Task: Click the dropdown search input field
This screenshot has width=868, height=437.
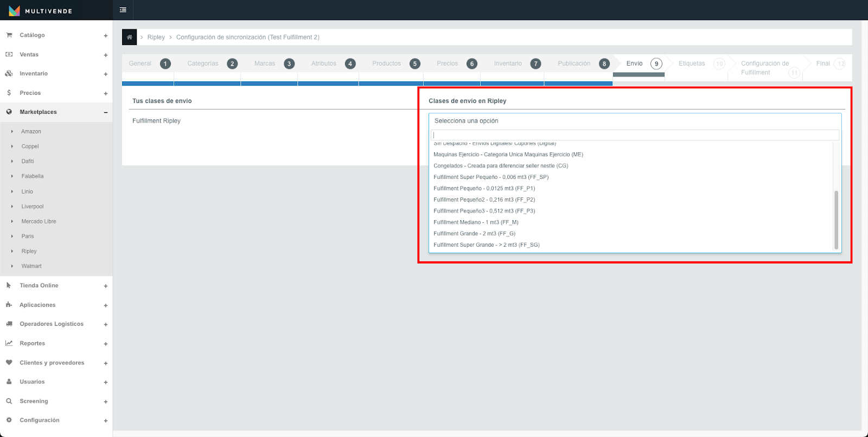Action: pos(635,135)
